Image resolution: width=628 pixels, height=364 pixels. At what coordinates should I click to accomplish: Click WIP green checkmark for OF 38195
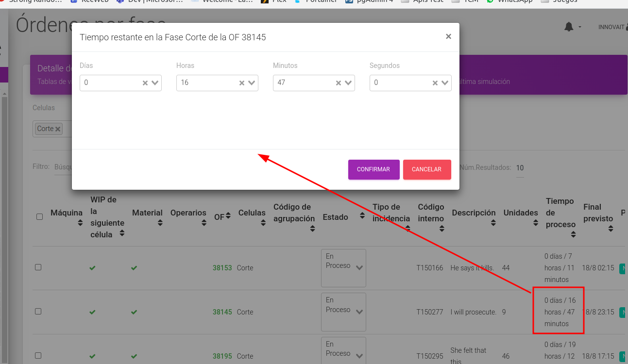click(x=92, y=356)
